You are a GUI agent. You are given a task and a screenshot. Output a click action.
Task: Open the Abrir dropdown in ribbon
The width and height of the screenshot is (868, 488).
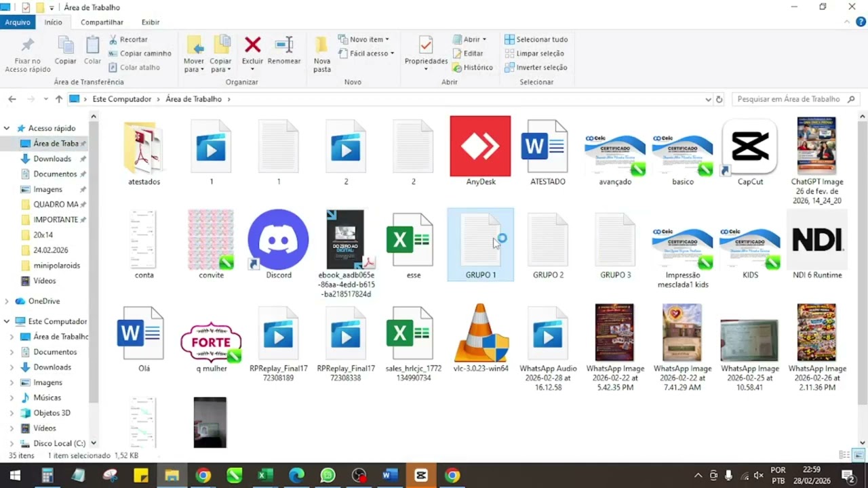pos(469,39)
